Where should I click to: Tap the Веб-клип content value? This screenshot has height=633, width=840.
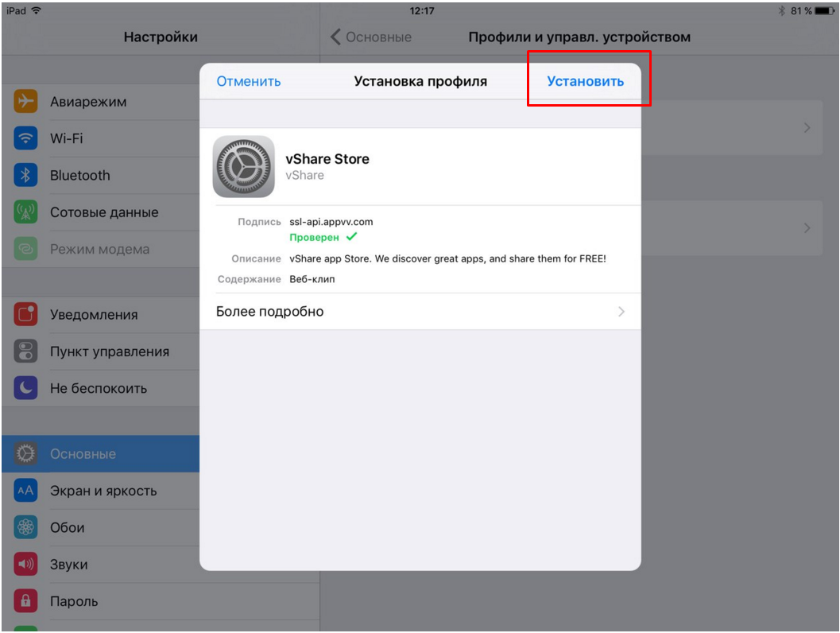(312, 279)
